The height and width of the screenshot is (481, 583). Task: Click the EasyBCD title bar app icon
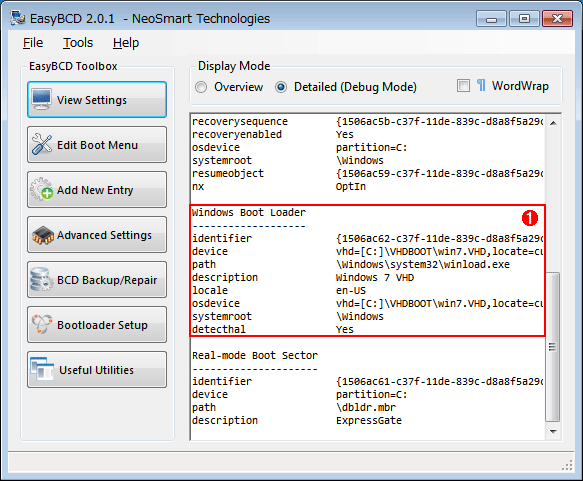pos(17,18)
